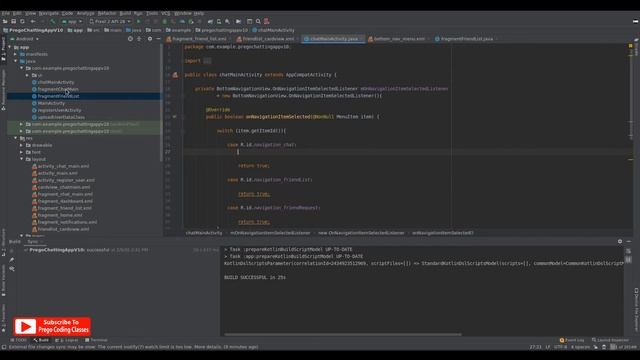Viewport: 640px width, 360px height.
Task: Click the user avatar toolbar icon
Action: click(x=267, y=21)
